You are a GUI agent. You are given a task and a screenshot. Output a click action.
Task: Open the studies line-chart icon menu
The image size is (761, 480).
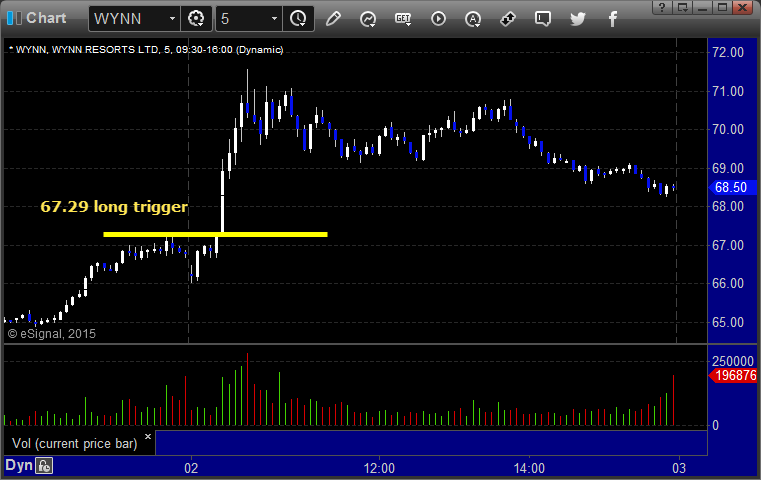tap(368, 19)
